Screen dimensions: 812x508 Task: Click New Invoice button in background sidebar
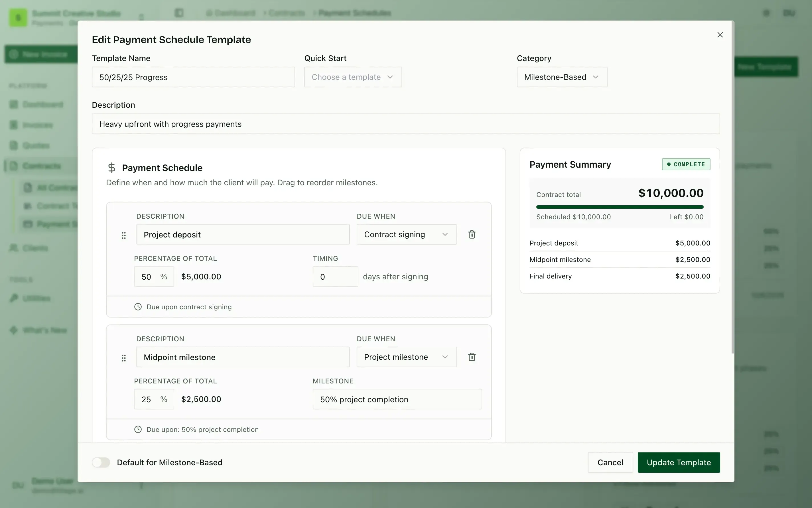41,54
